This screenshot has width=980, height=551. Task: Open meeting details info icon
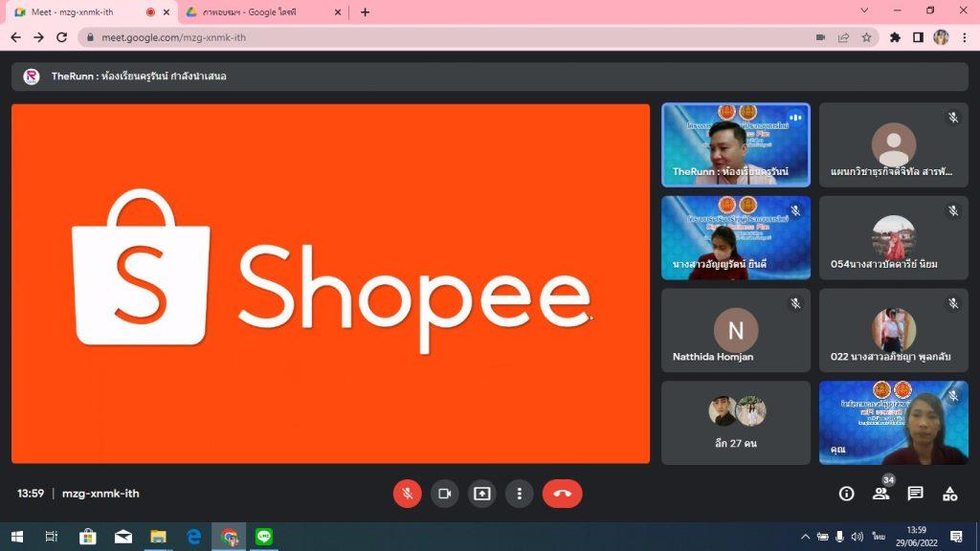(x=846, y=494)
